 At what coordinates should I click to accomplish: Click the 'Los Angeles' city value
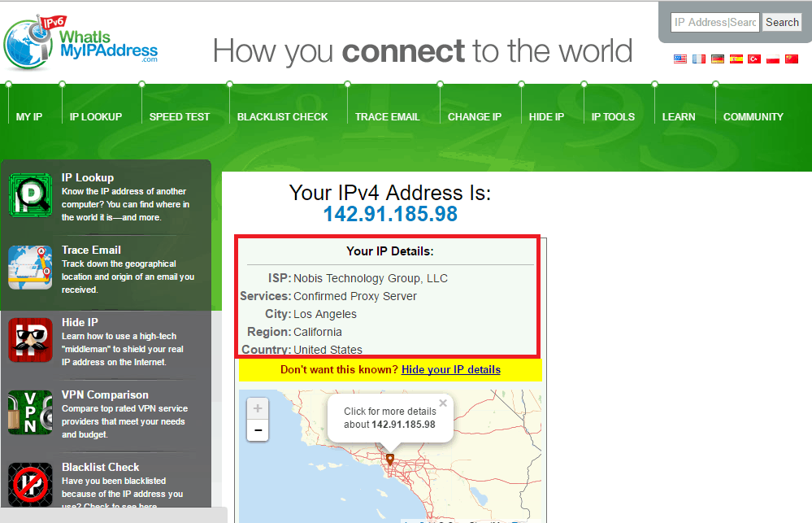tap(324, 314)
